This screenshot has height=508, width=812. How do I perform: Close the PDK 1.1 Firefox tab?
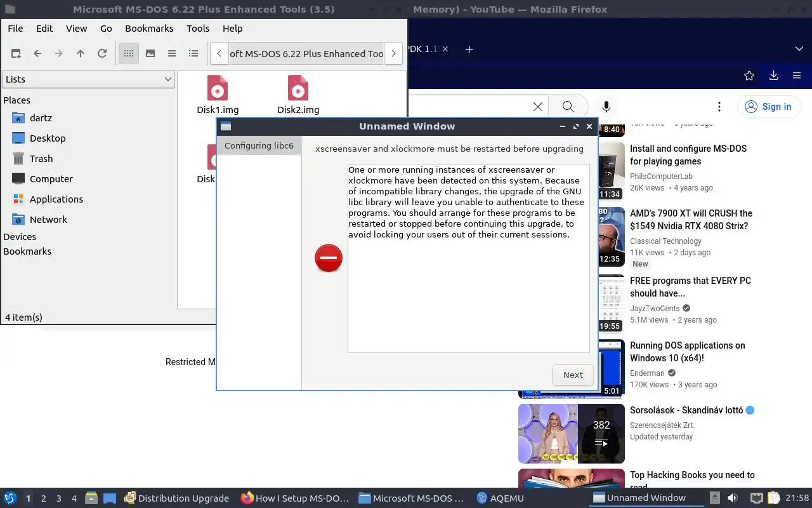point(445,49)
